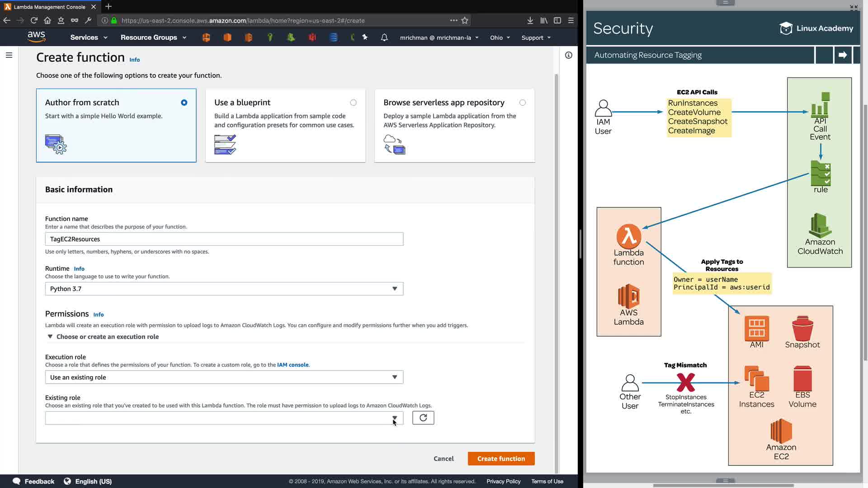The height and width of the screenshot is (488, 868).
Task: Open the notifications bell icon
Action: pyautogui.click(x=384, y=38)
